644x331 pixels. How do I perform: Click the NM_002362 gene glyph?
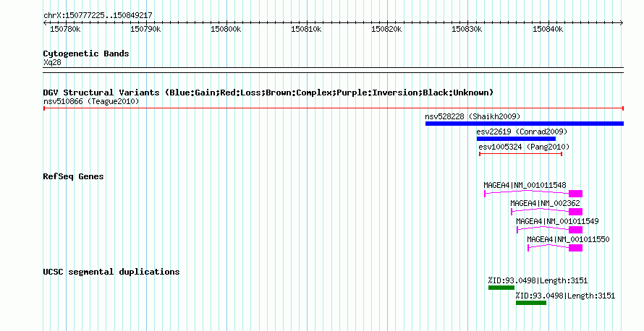coord(546,212)
